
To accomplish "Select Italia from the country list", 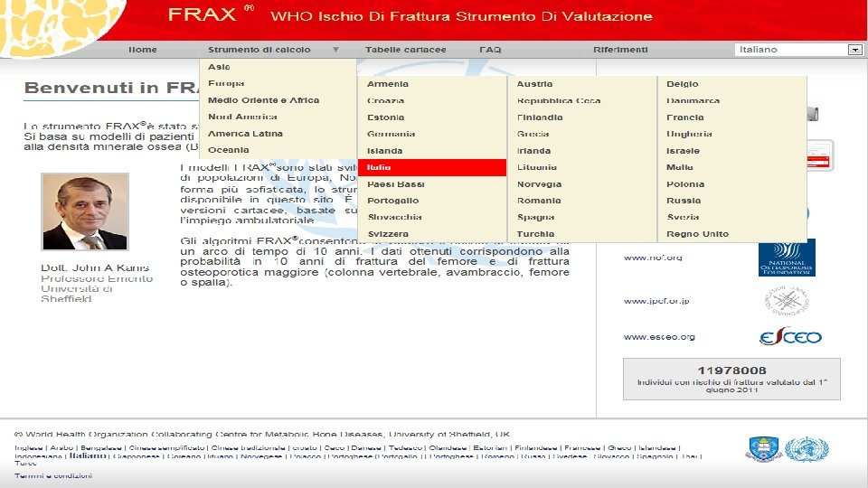I will pyautogui.click(x=432, y=167).
